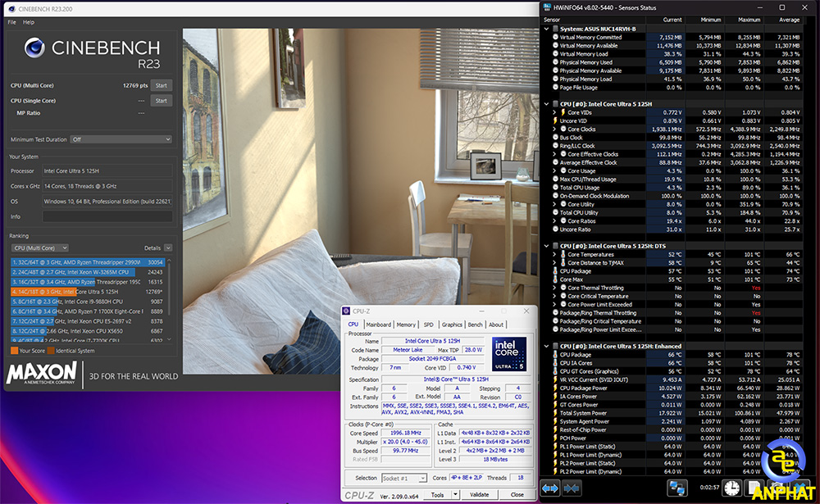This screenshot has height=504, width=820.
Task: Click the Cinebench sphere logo
Action: [x=34, y=48]
